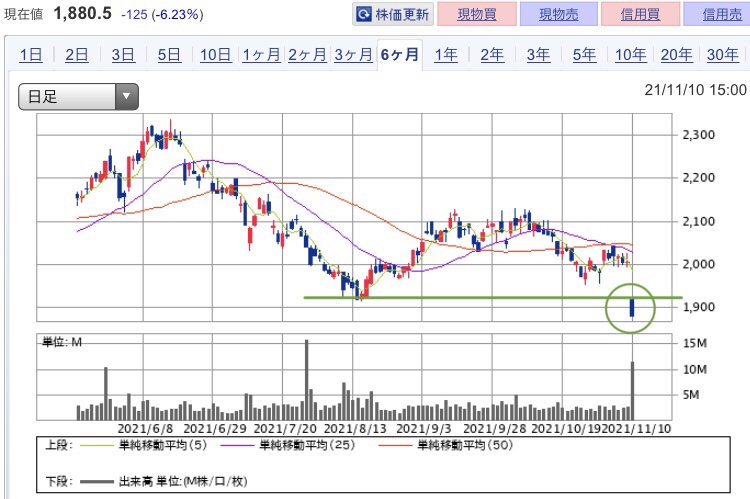750x499 pixels.
Task: Select the 2年 chart period tab
Action: pyautogui.click(x=492, y=55)
